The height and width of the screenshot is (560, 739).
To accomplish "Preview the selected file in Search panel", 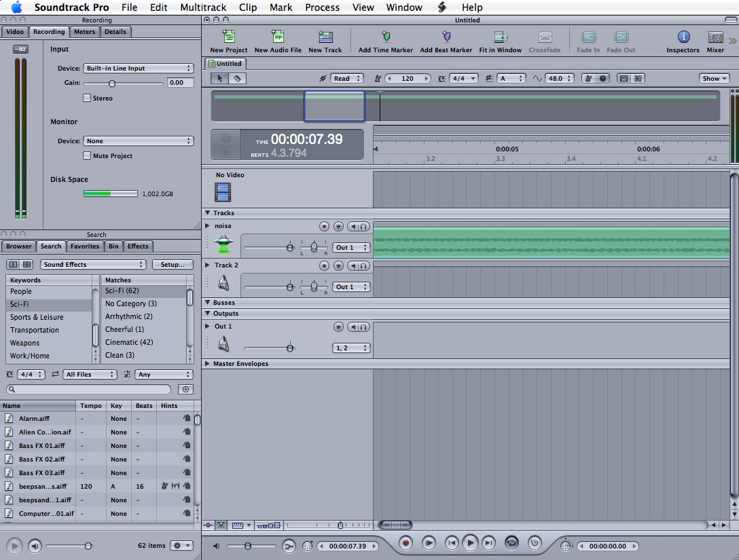I will point(15,546).
